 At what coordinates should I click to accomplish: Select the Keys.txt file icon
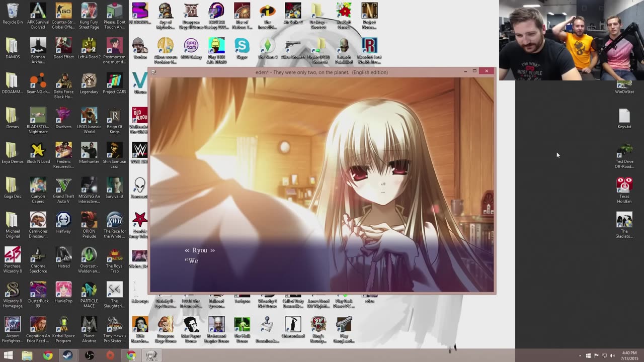coord(624,119)
